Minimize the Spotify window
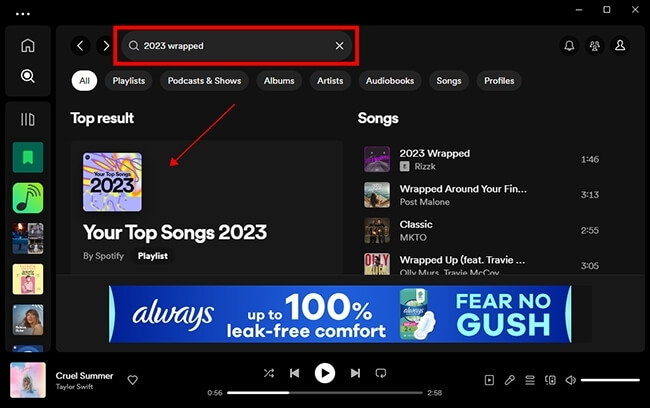 point(579,10)
